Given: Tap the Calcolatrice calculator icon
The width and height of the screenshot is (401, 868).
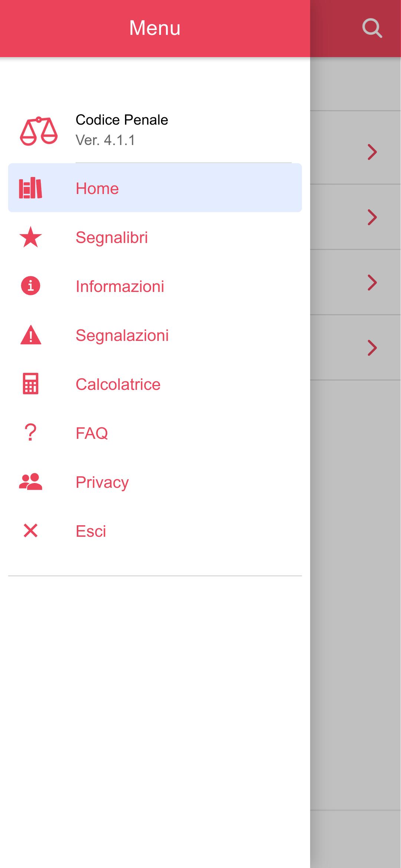Looking at the screenshot, I should pyautogui.click(x=30, y=384).
